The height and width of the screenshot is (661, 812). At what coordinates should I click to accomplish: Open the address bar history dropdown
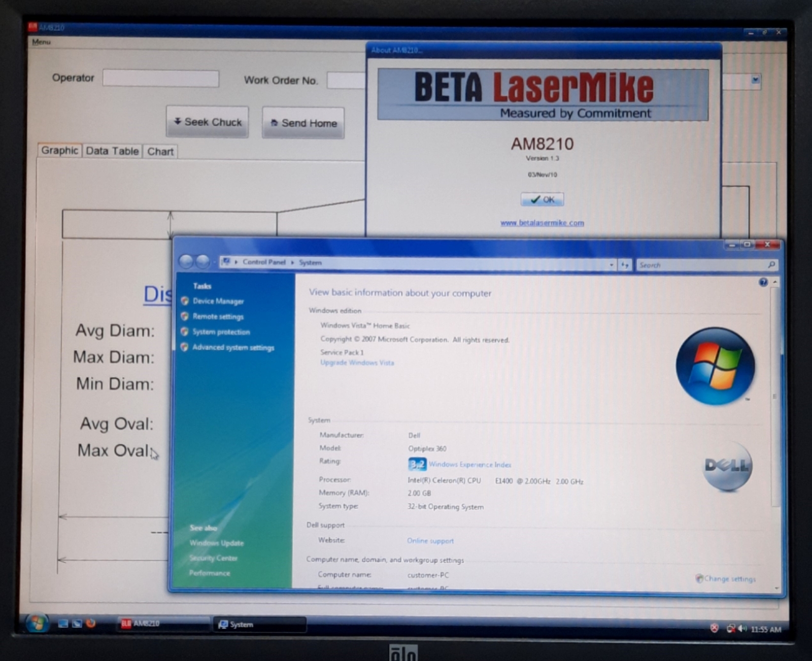coord(611,264)
